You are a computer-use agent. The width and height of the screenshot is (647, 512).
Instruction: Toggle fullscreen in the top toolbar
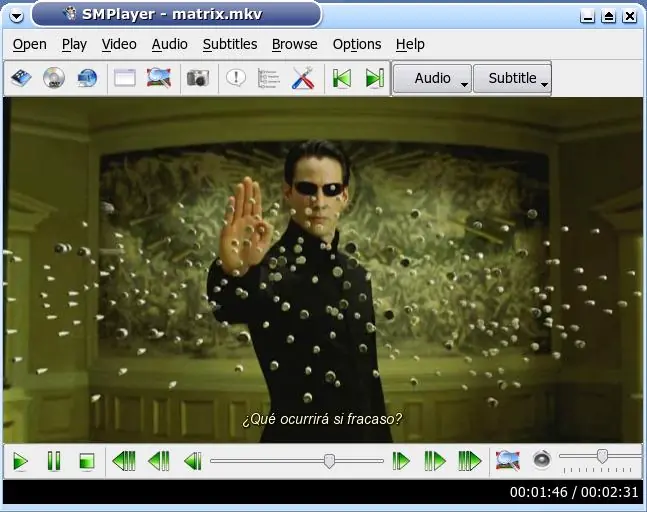159,78
